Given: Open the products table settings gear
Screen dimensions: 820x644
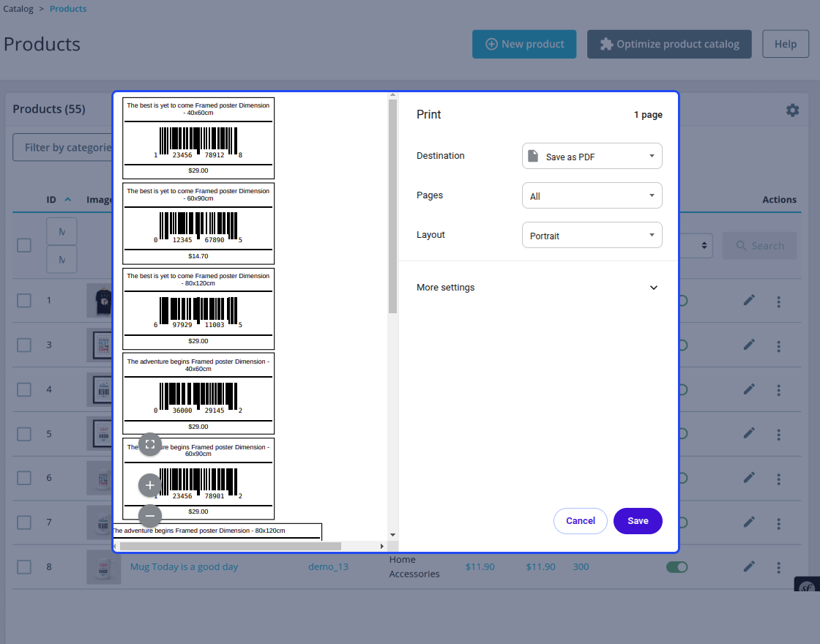Looking at the screenshot, I should [792, 110].
